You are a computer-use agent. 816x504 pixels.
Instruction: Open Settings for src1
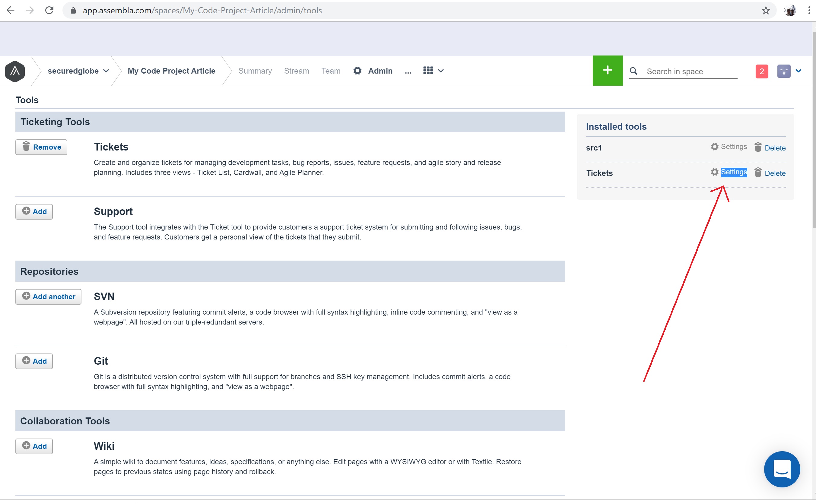tap(734, 147)
